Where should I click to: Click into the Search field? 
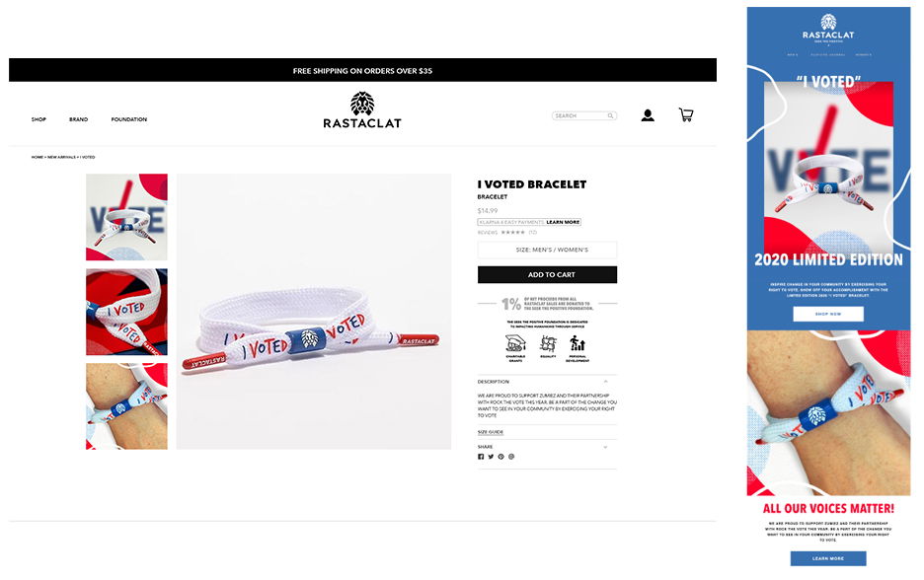[x=580, y=116]
